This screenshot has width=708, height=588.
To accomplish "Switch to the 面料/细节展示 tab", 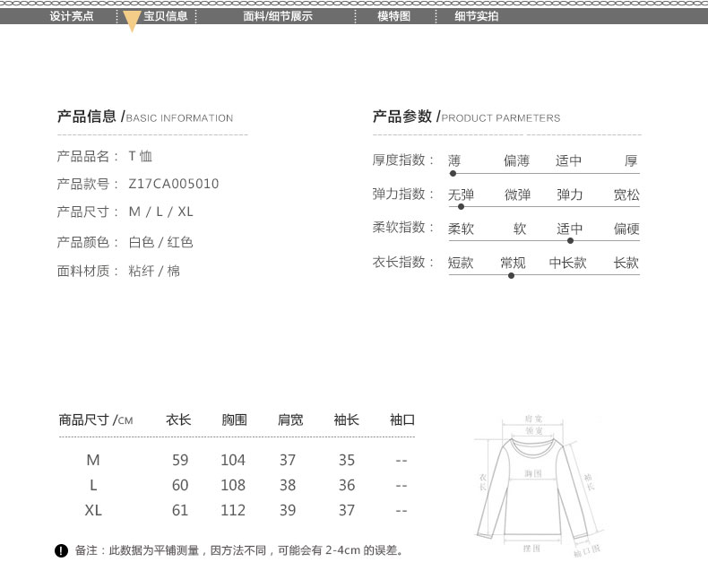I will [x=278, y=16].
